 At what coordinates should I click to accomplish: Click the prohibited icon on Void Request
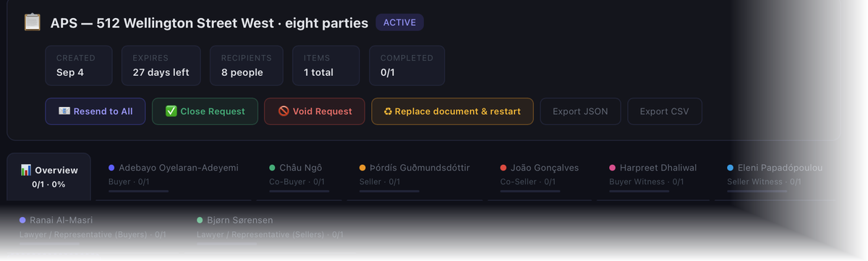click(x=284, y=111)
